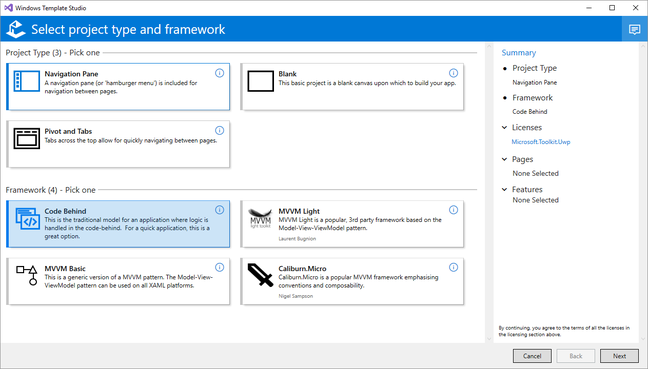Collapse the Licenses section chevron
This screenshot has height=369, width=648.
(x=504, y=127)
